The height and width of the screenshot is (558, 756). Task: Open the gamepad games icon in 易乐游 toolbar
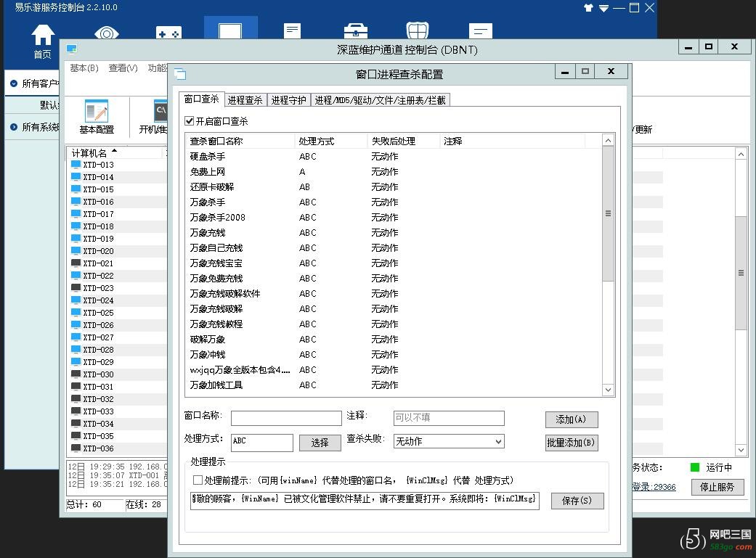(x=168, y=33)
